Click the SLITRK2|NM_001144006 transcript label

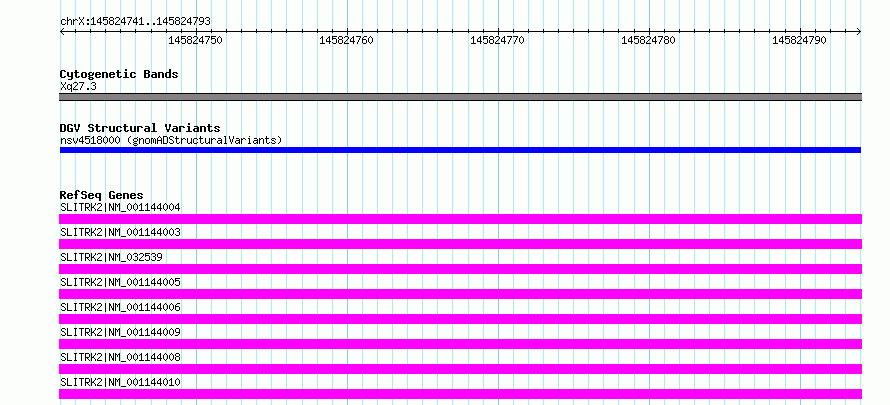[120, 307]
